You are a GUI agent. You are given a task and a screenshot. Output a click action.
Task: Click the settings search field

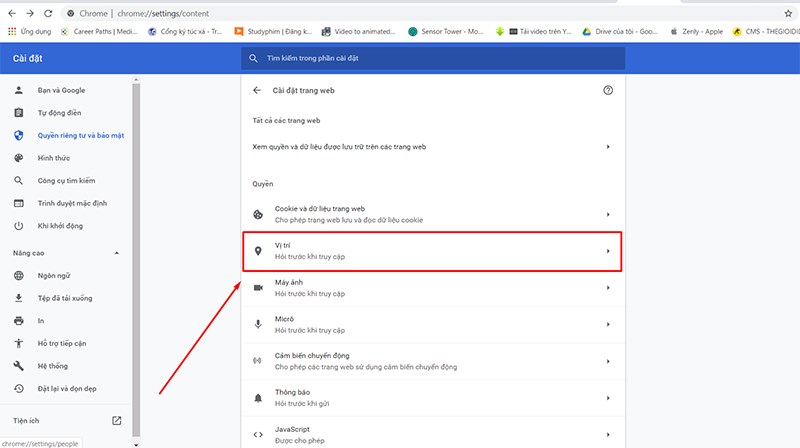[430, 60]
